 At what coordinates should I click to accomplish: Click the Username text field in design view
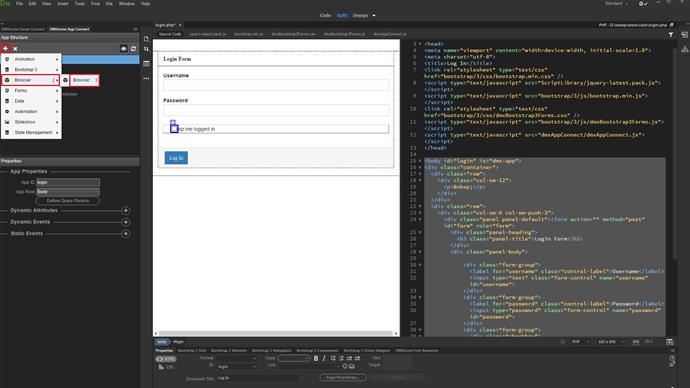276,85
